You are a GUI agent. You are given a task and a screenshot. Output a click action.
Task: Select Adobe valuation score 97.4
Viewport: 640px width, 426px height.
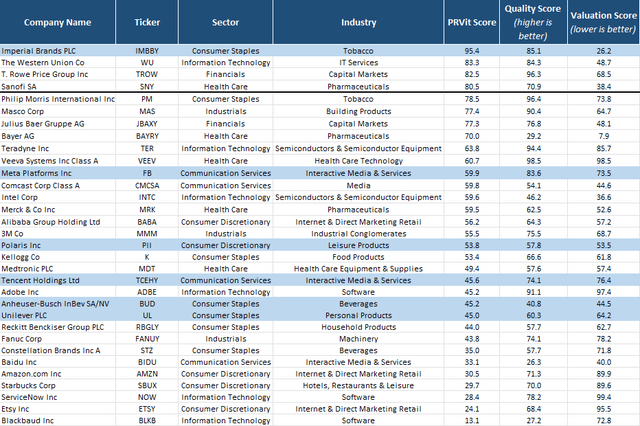(603, 293)
